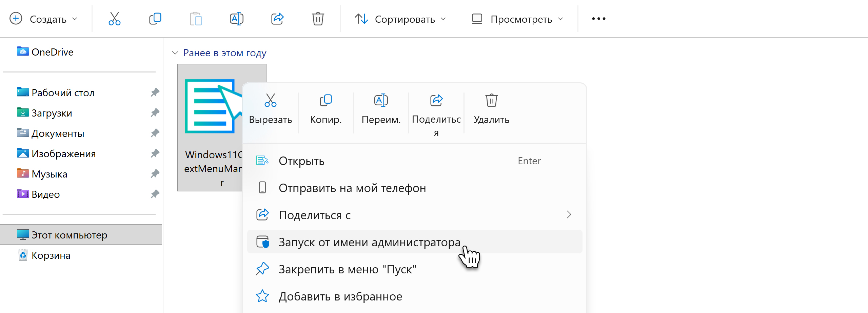This screenshot has height=313, width=868.
Task: Open Загрузки folder in the sidebar
Action: click(x=44, y=113)
